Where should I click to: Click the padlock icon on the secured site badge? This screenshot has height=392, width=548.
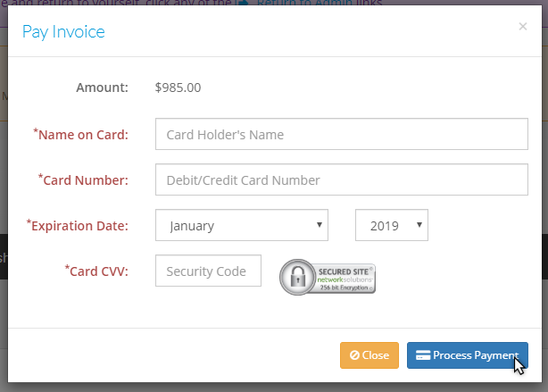(298, 277)
